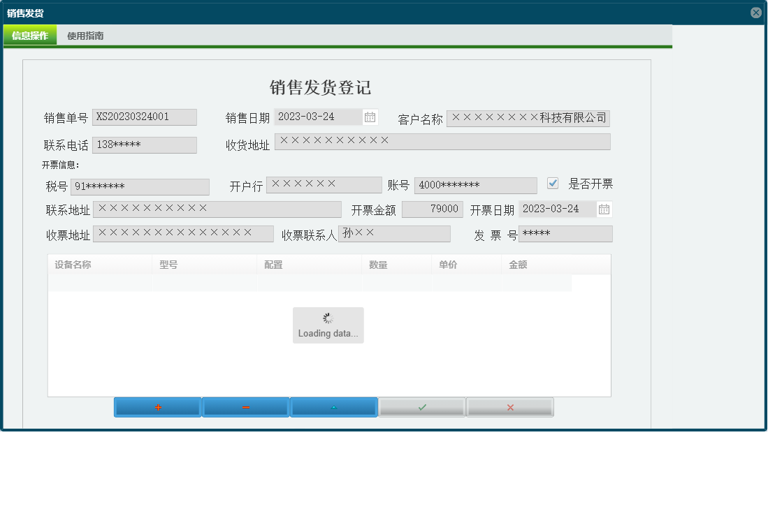
Task: Open the 销售日期 calendar picker
Action: 370,117
